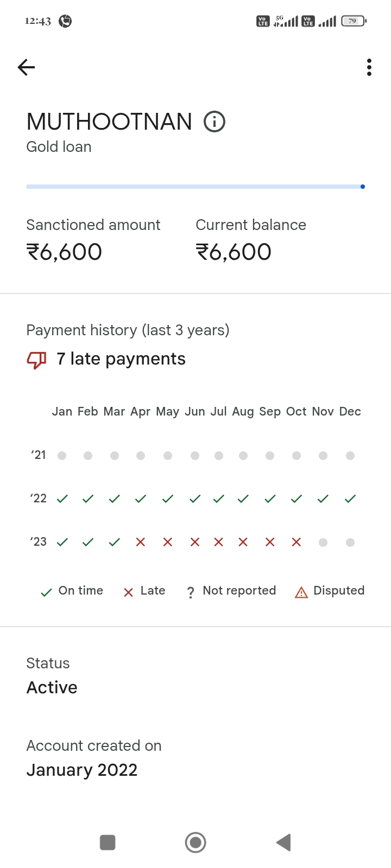Tap the October 2023 late cross
Screen dimensions: 391x868
297,542
